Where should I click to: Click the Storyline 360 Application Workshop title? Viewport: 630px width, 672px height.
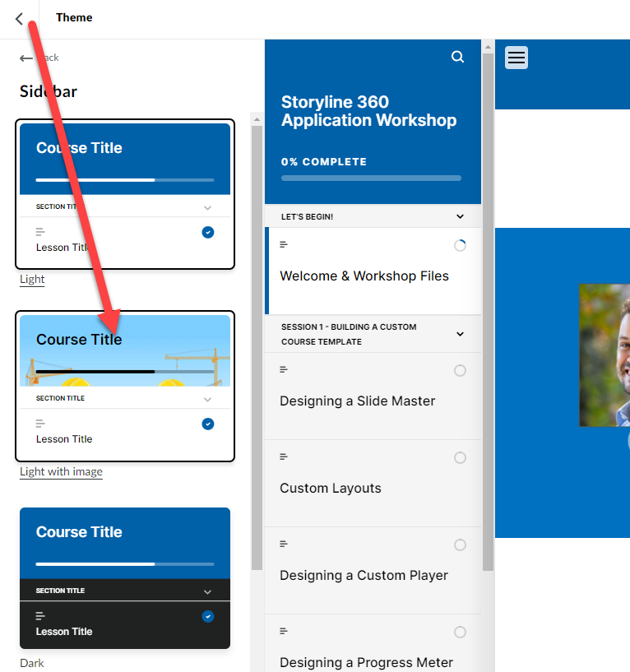click(368, 111)
